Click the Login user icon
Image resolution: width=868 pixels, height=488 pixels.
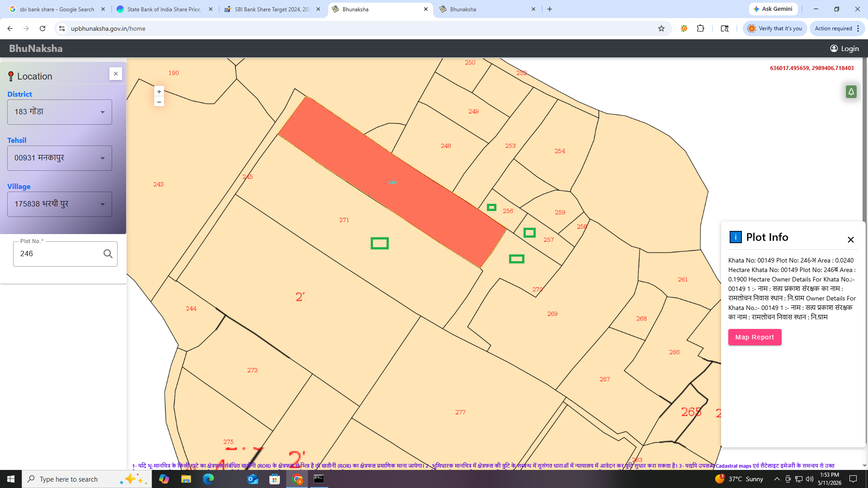click(834, 48)
